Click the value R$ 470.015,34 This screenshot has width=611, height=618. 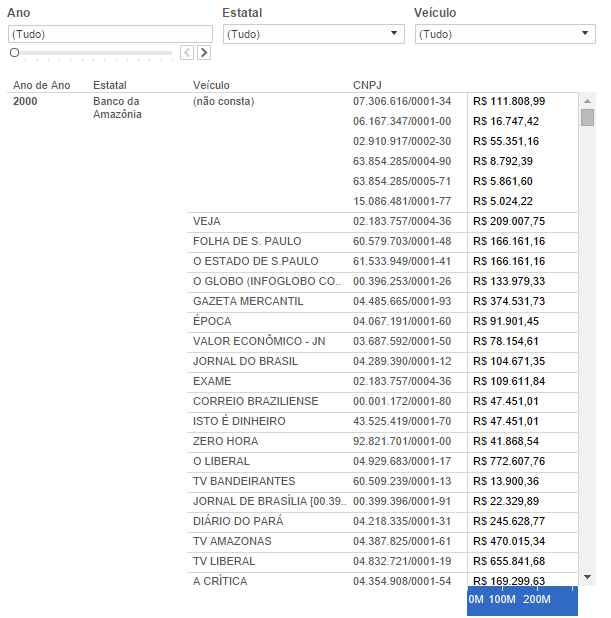click(509, 541)
